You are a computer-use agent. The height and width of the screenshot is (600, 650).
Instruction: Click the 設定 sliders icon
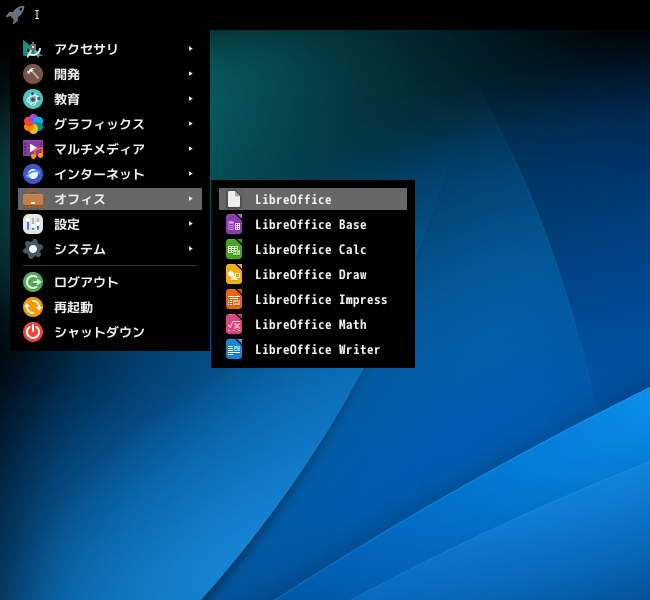[x=33, y=224]
